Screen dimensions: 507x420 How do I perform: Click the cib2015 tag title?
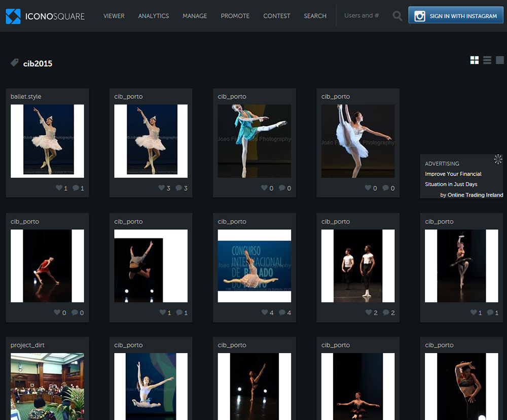(x=38, y=63)
